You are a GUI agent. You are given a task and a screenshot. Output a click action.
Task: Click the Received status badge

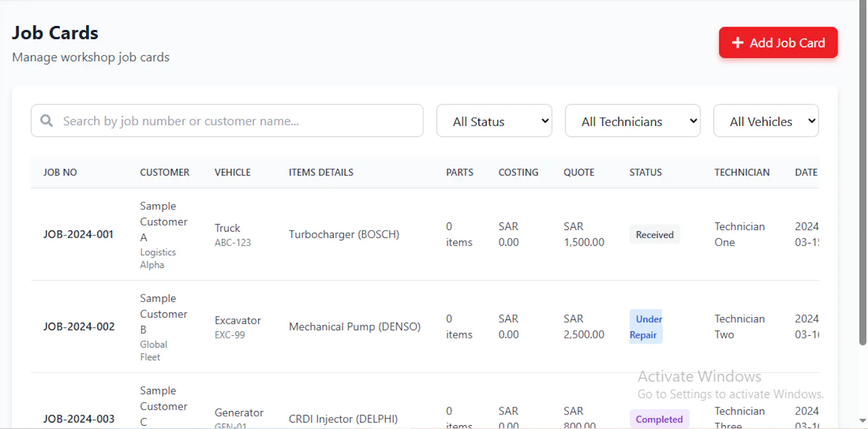tap(654, 235)
